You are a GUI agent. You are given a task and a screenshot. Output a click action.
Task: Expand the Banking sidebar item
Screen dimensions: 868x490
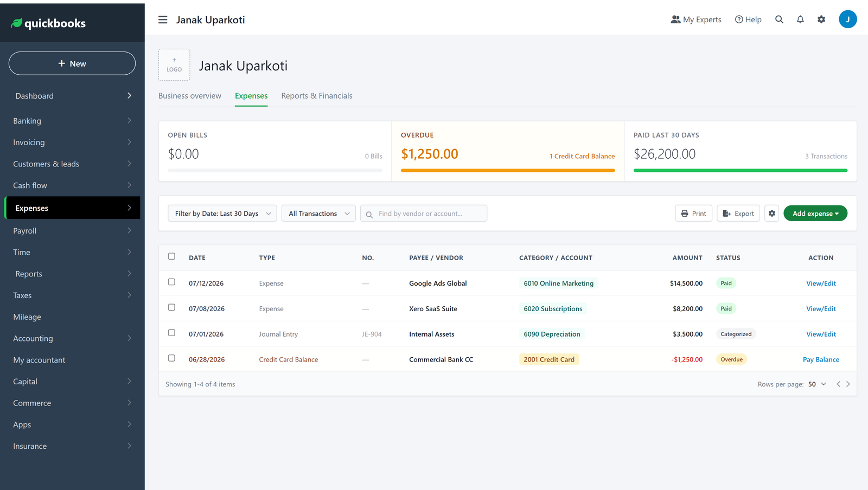click(72, 121)
